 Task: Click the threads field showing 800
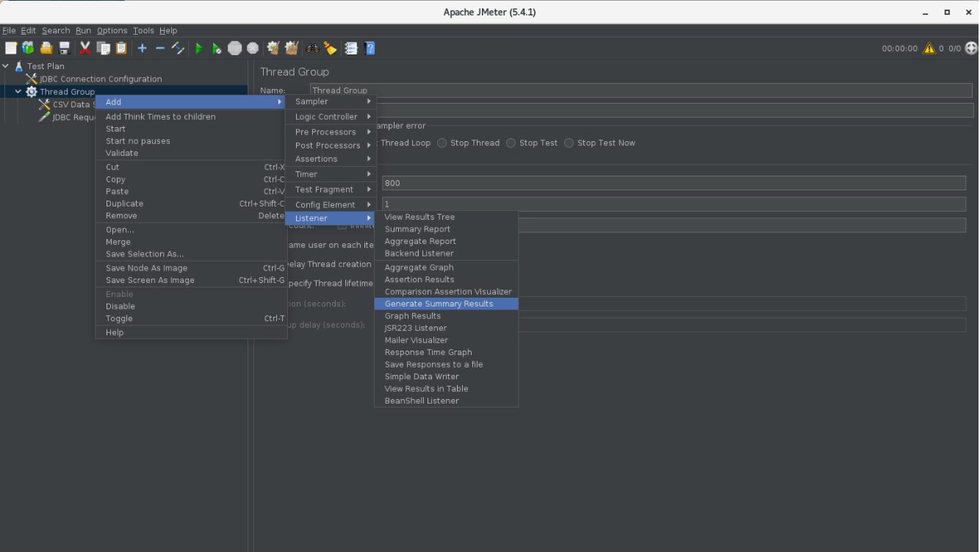click(674, 183)
